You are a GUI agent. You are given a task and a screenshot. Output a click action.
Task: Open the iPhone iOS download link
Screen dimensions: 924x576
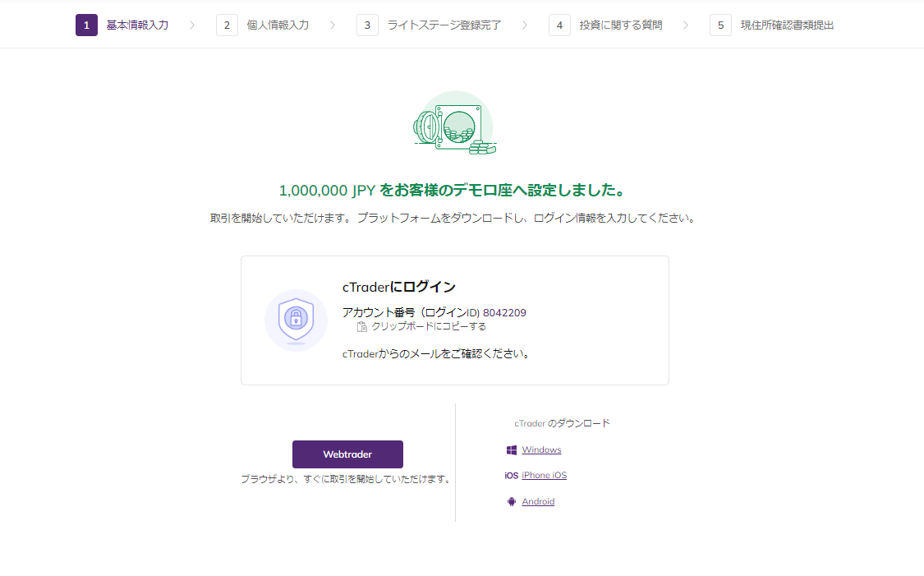pyautogui.click(x=544, y=475)
